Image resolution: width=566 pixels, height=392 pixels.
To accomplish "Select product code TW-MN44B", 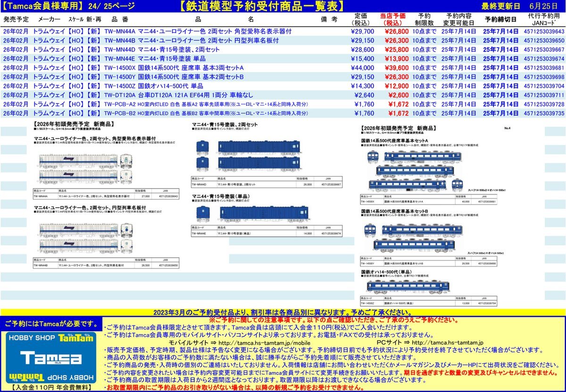I will pyautogui.click(x=120, y=41).
